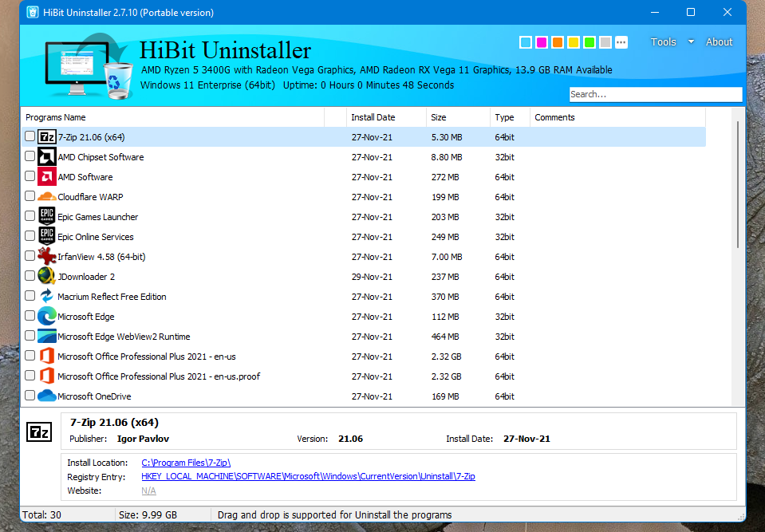765x532 pixels.
Task: Click the IrfanView red cat icon
Action: [47, 257]
